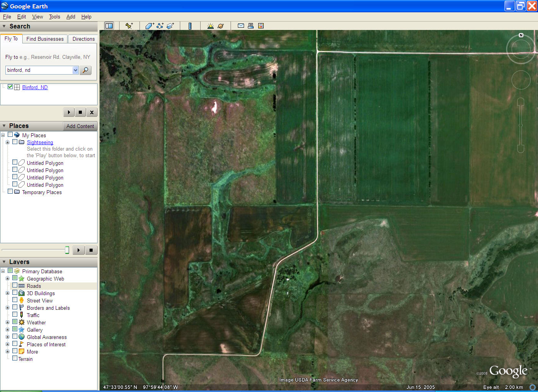Toggle the sunlight icon in the toolbar
This screenshot has height=392, width=538.
(210, 26)
